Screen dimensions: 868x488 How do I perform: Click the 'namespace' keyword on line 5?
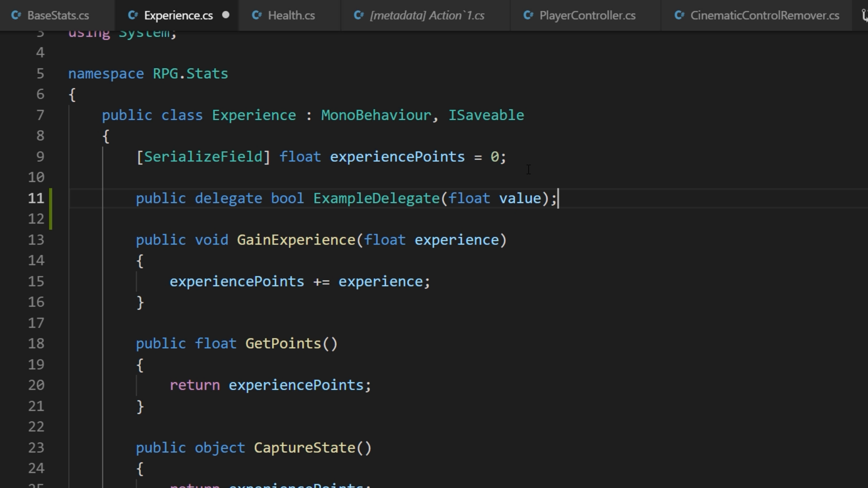pos(106,74)
